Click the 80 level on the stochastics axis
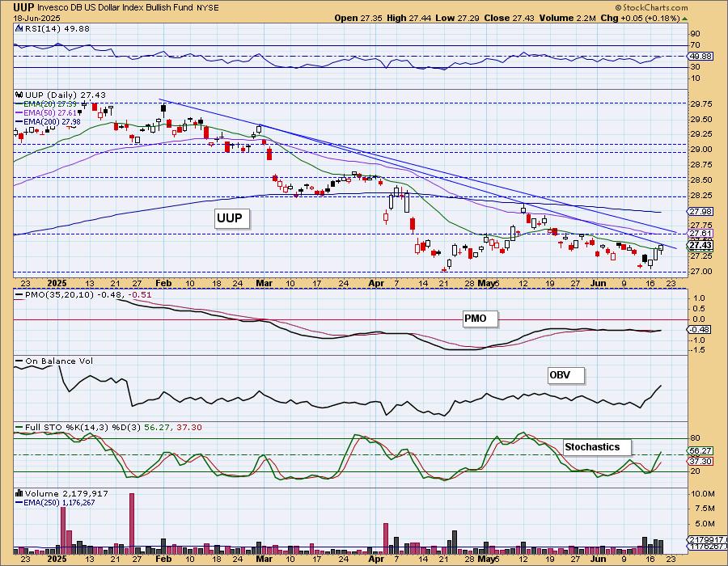This screenshot has height=566, width=728. (695, 438)
